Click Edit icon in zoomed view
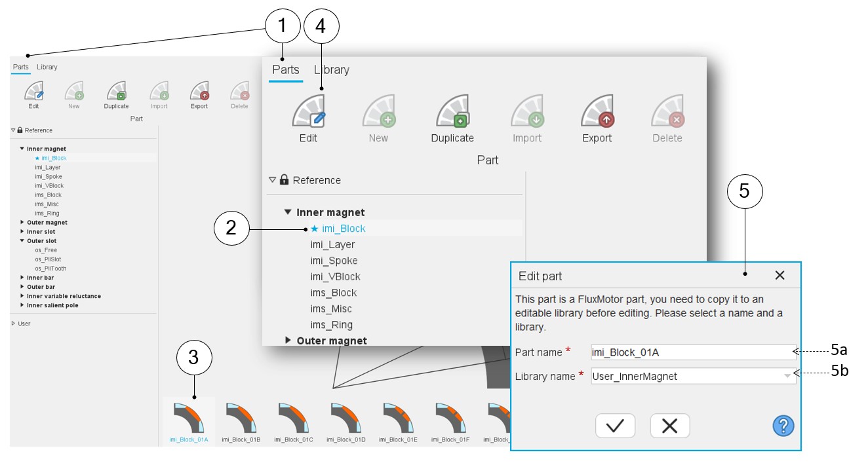The width and height of the screenshot is (868, 465). tap(309, 111)
